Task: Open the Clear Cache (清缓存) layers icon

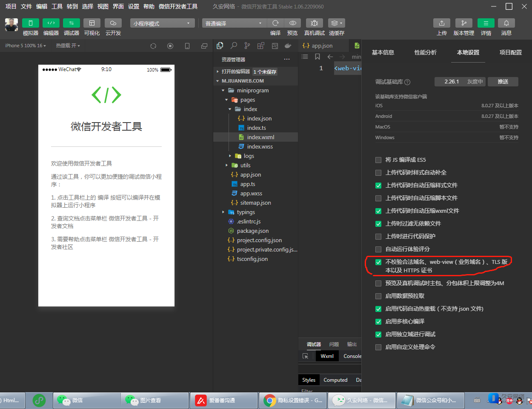Action: [336, 23]
